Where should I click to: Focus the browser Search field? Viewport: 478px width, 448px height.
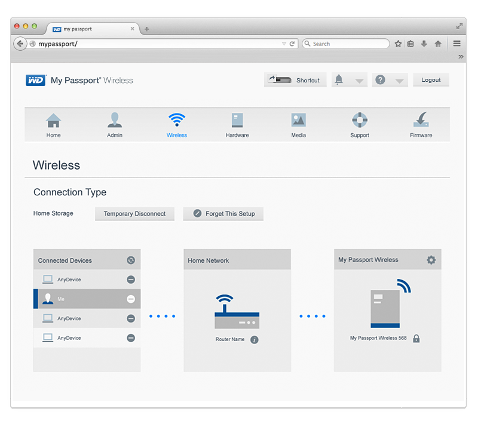[x=346, y=44]
